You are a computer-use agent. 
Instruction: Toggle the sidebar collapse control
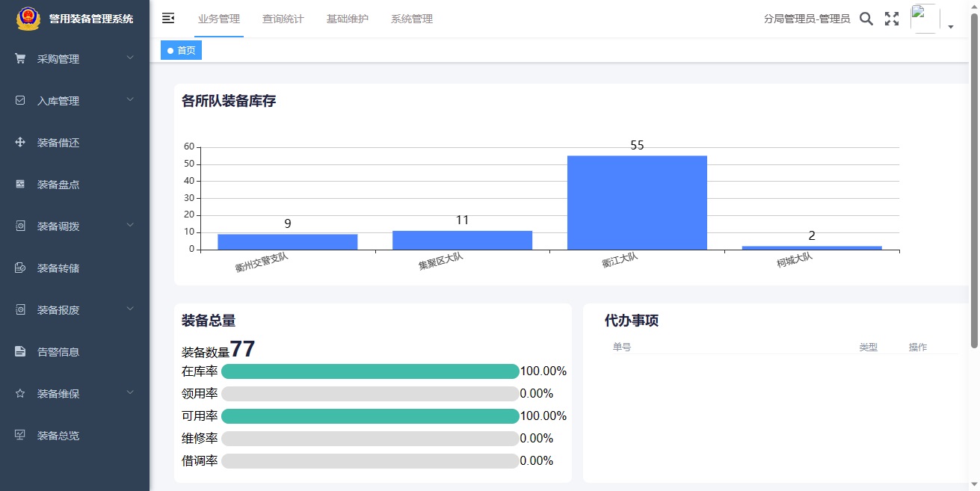click(167, 18)
